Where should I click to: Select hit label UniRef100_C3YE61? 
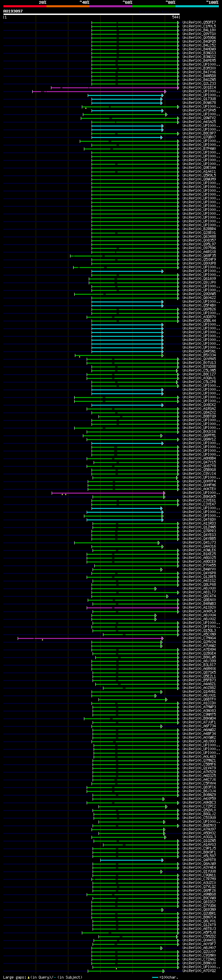click(x=199, y=500)
